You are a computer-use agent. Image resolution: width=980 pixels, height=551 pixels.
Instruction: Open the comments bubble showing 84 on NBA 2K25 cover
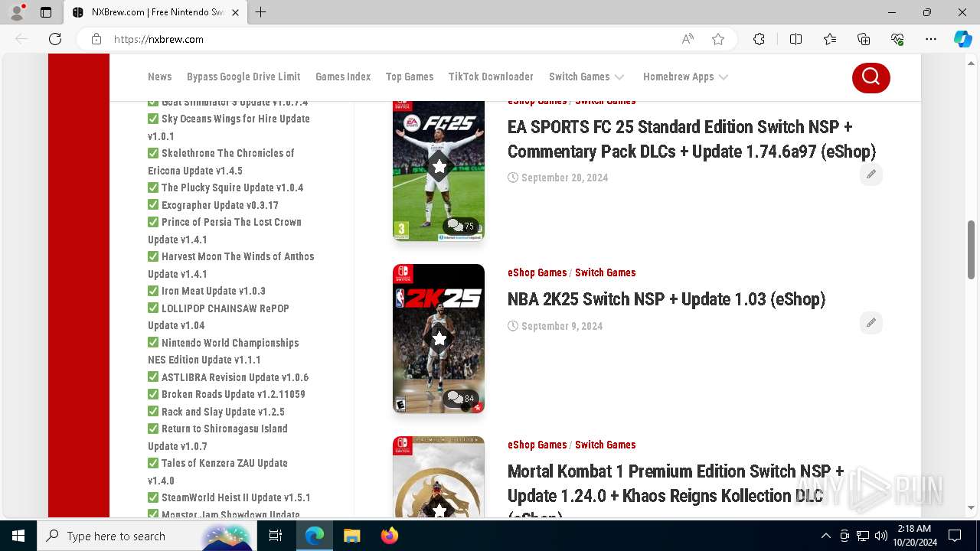click(x=461, y=398)
